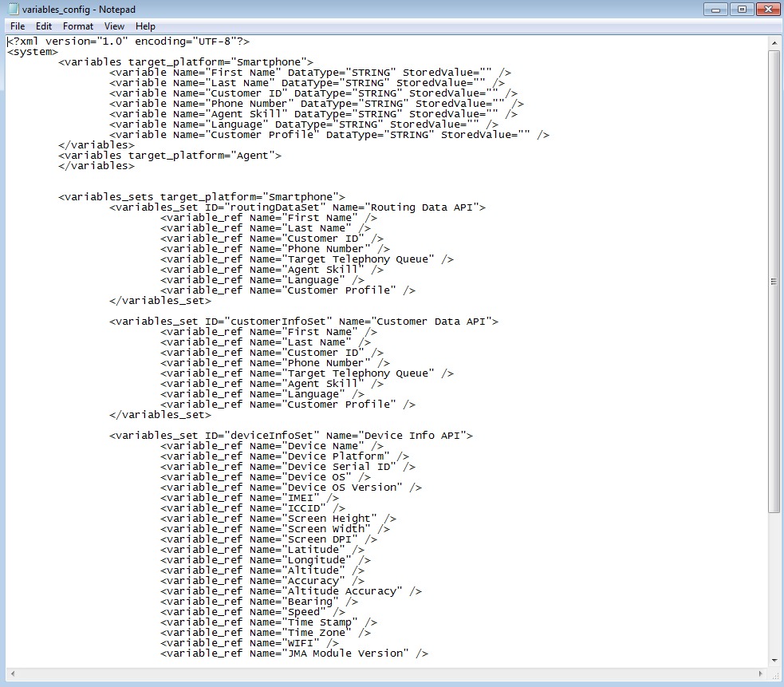Click the horizontal scrollbar left arrow
Image resolution: width=784 pixels, height=687 pixels.
pos(13,673)
